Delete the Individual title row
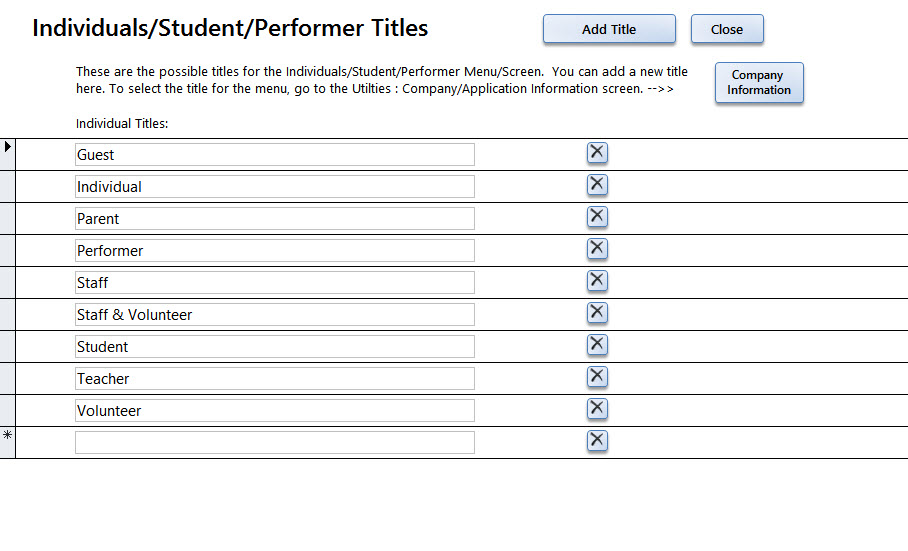This screenshot has width=908, height=551. (597, 185)
